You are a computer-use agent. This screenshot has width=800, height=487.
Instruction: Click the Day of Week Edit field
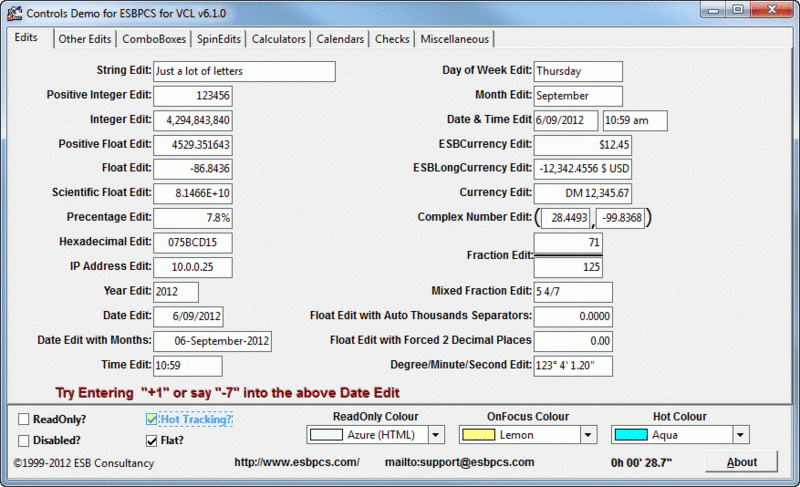point(578,71)
